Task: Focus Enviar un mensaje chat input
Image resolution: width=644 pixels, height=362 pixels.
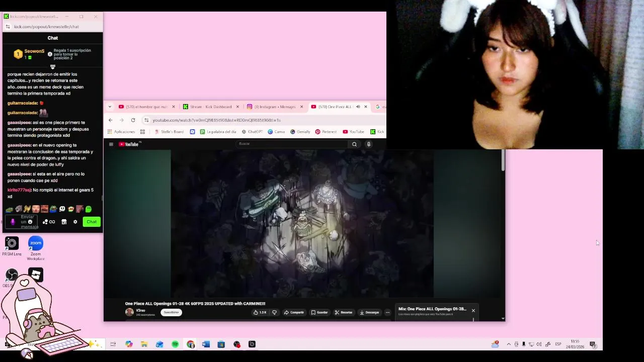Action: (22, 222)
